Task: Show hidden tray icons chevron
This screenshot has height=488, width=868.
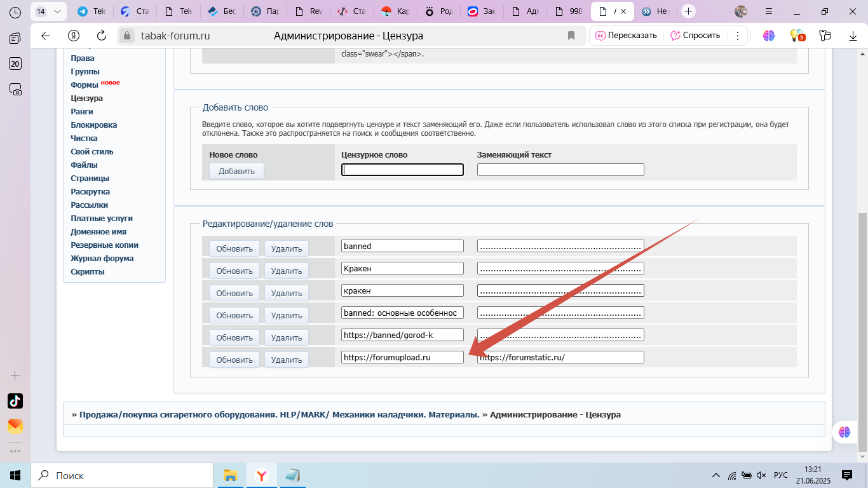Action: (x=716, y=475)
